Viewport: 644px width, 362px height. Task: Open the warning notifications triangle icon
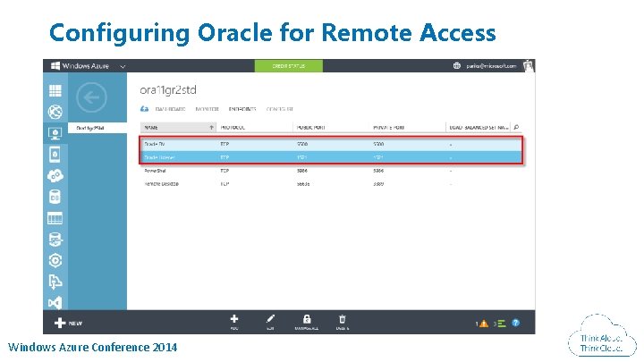pyautogui.click(x=483, y=324)
